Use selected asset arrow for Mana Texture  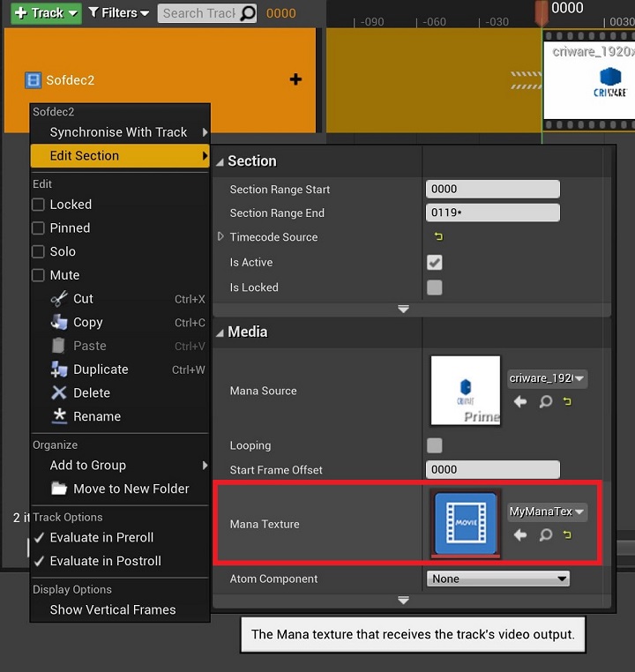click(520, 534)
